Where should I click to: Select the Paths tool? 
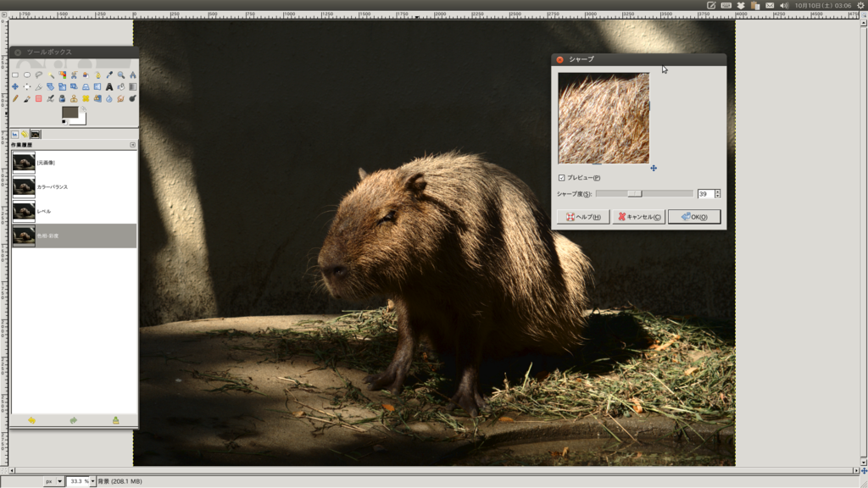point(97,75)
